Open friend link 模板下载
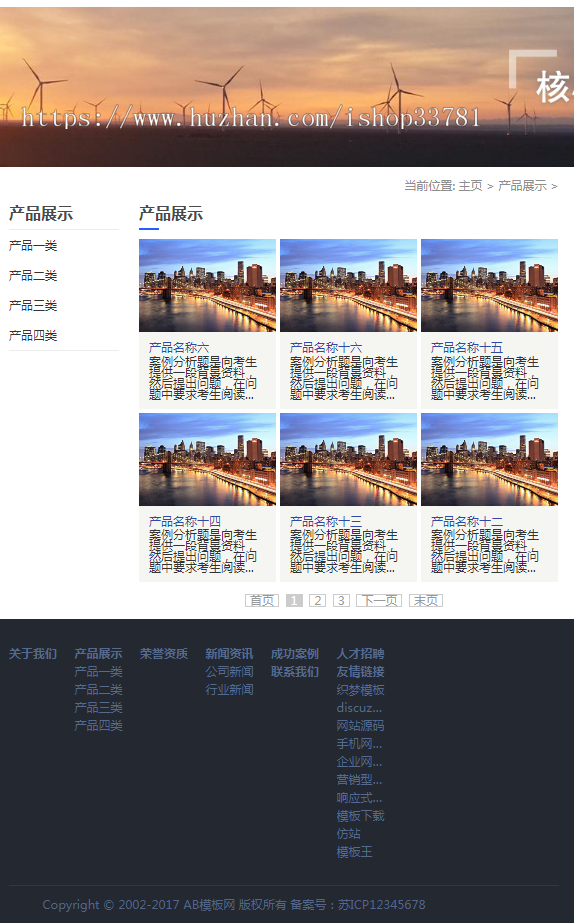 coord(360,816)
